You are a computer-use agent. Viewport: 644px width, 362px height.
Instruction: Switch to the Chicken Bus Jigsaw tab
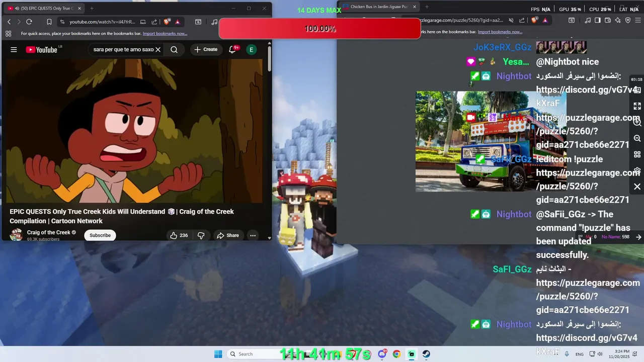click(x=379, y=7)
